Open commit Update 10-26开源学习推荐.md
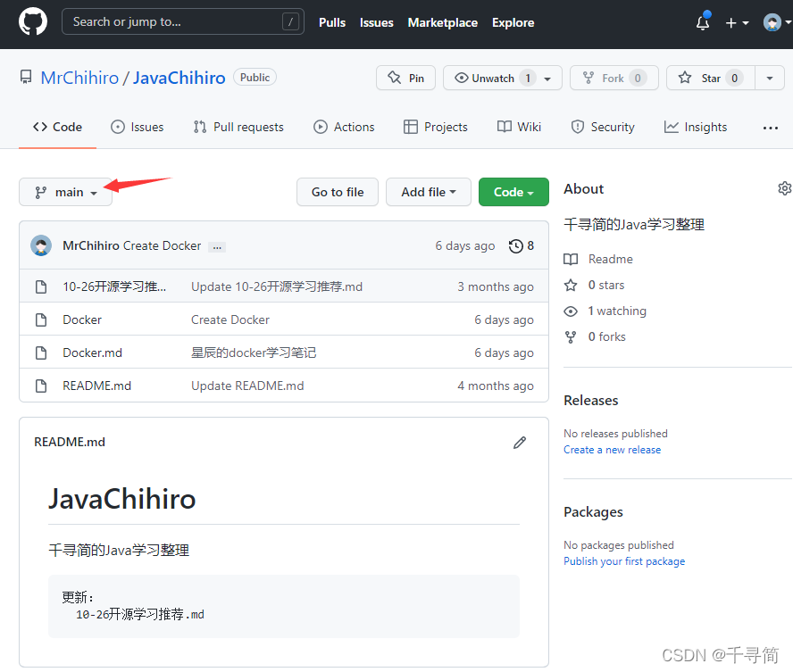793x672 pixels. pos(277,287)
